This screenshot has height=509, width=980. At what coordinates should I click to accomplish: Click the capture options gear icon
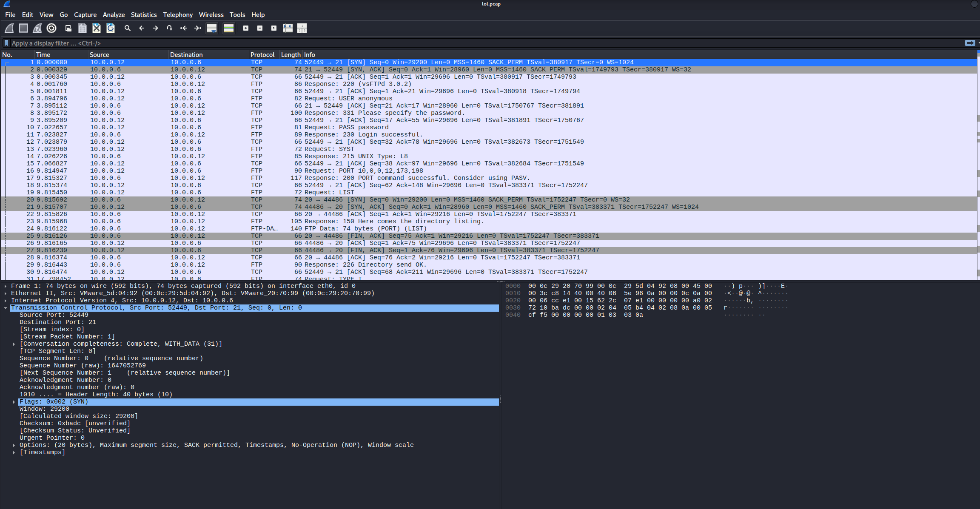51,28
